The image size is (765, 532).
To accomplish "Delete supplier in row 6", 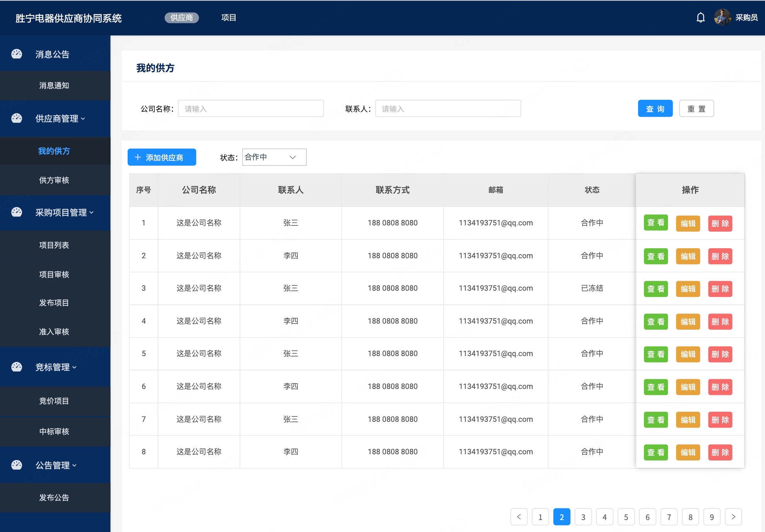I will (720, 387).
